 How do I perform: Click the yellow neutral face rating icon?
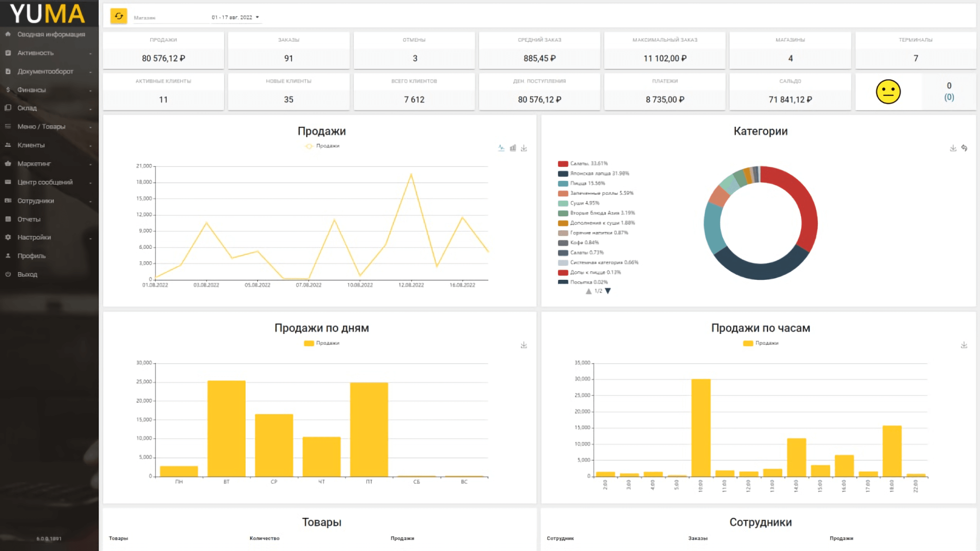pyautogui.click(x=888, y=92)
